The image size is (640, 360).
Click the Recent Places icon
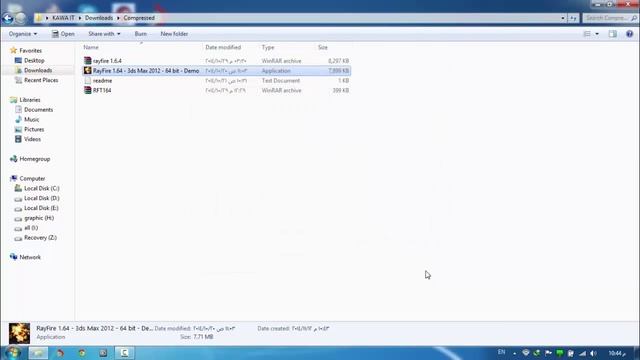pyautogui.click(x=18, y=80)
